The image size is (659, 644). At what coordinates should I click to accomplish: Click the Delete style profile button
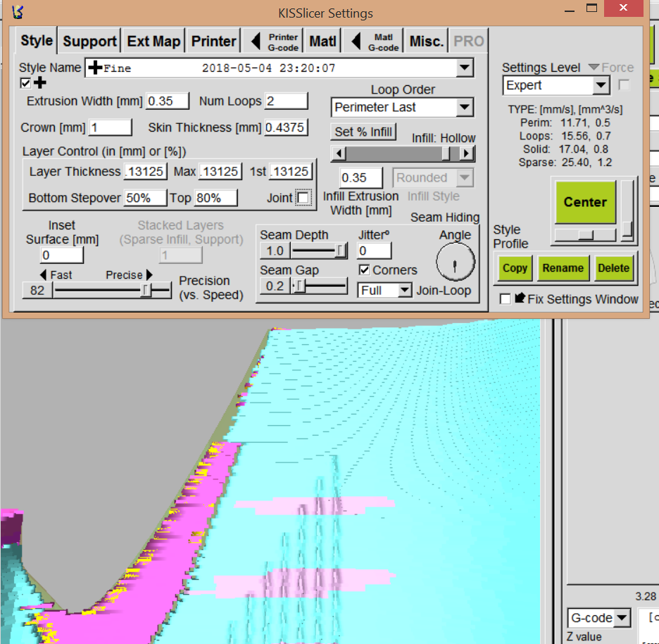pyautogui.click(x=613, y=268)
